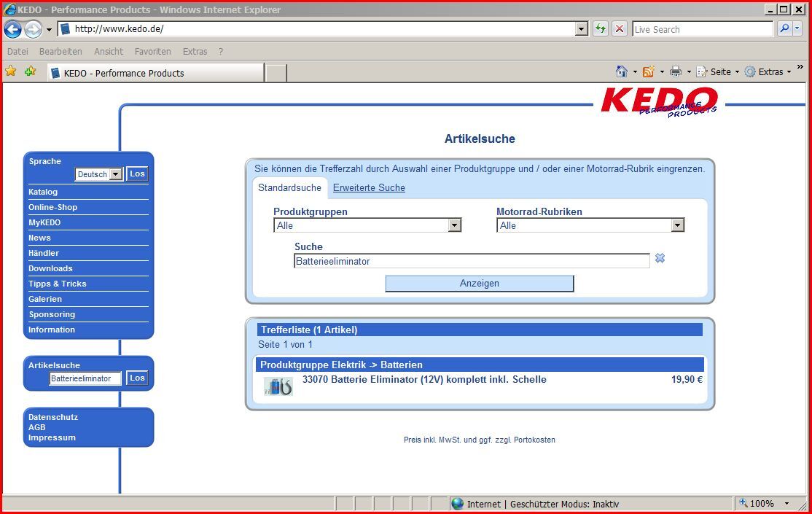Switch to Erweiterte Suche tab
812x514 pixels.
(369, 187)
